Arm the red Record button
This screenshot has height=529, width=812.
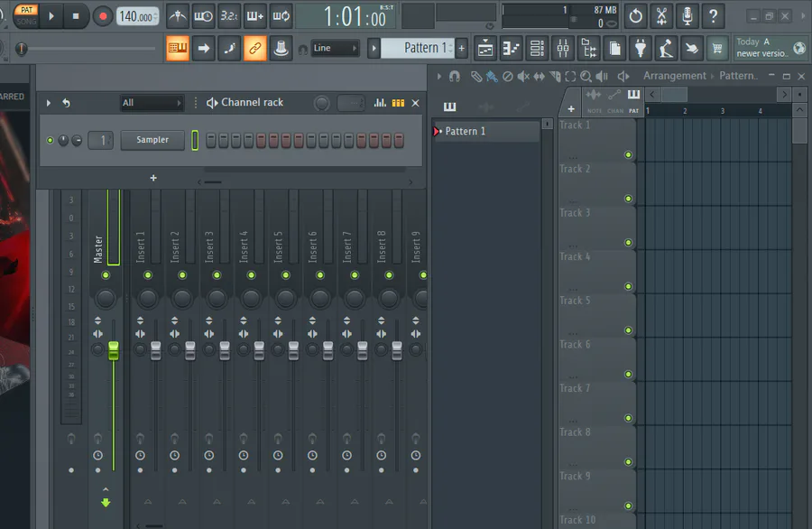pyautogui.click(x=103, y=16)
